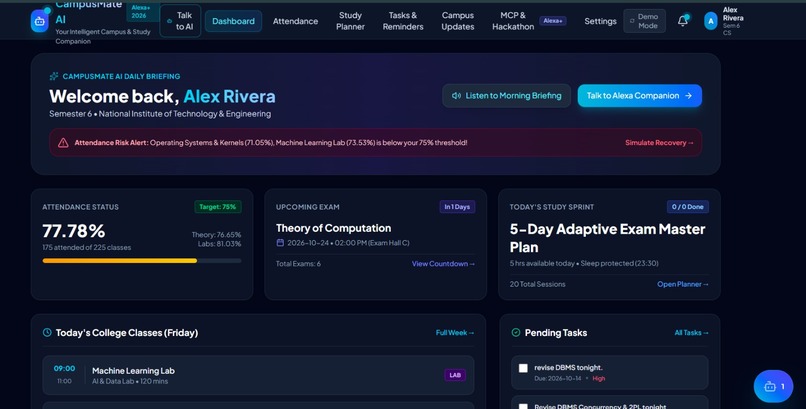This screenshot has width=806, height=409.
Task: Click '175 attended of 225 classes' text
Action: click(x=86, y=247)
